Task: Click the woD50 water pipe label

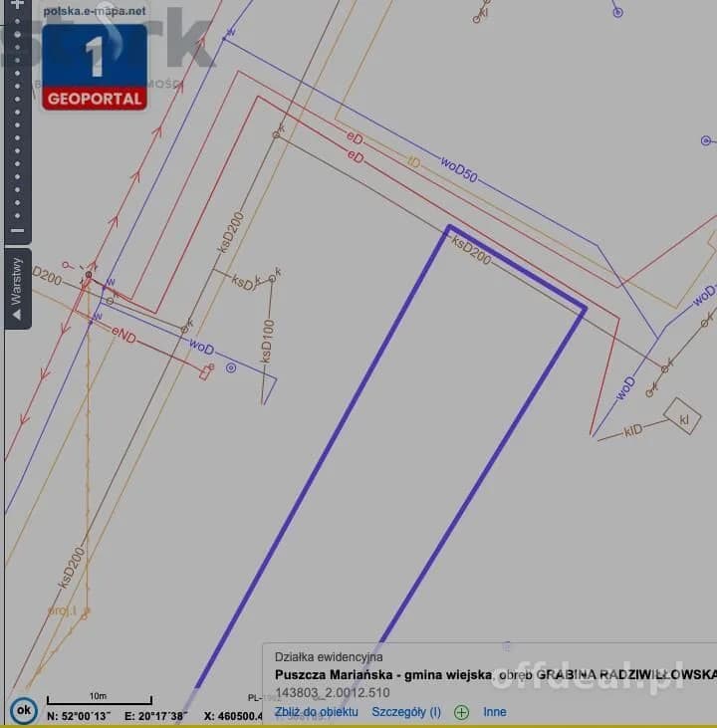Action: tap(459, 169)
